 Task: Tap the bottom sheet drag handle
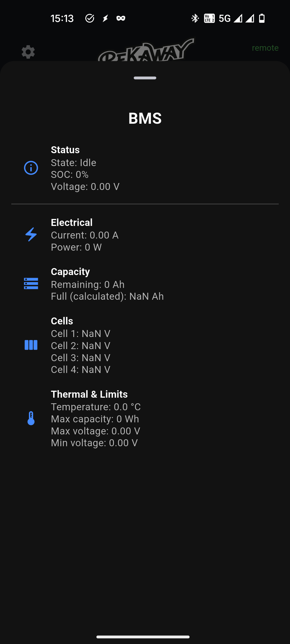[x=145, y=78]
